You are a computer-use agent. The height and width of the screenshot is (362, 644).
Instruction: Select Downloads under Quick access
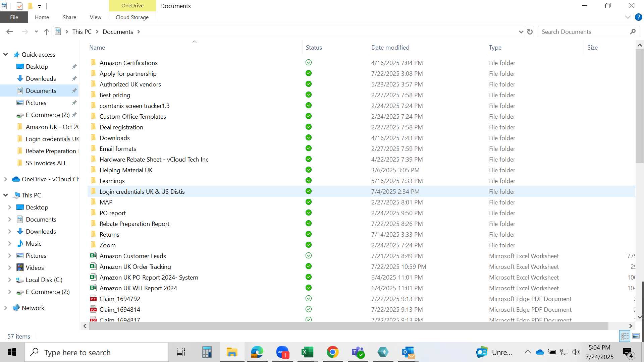[41, 78]
